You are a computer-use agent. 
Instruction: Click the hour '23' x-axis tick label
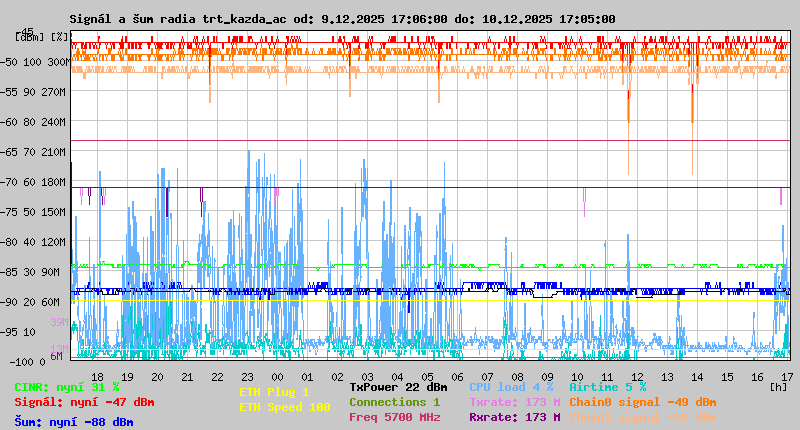(x=247, y=377)
